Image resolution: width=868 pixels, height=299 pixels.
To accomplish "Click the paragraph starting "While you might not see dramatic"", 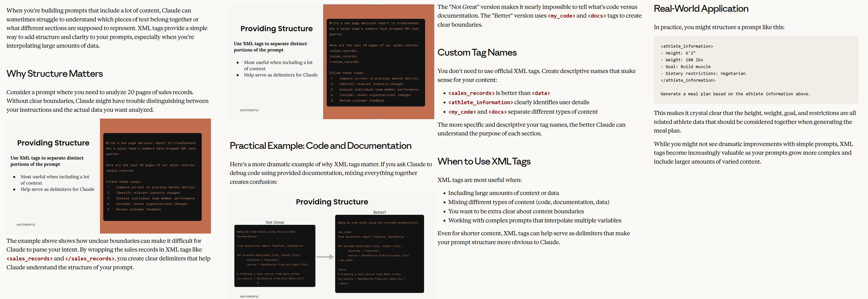I will tap(753, 153).
